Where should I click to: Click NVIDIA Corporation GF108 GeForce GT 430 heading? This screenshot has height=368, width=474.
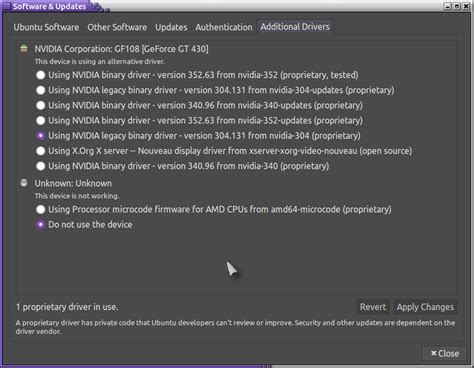(121, 49)
